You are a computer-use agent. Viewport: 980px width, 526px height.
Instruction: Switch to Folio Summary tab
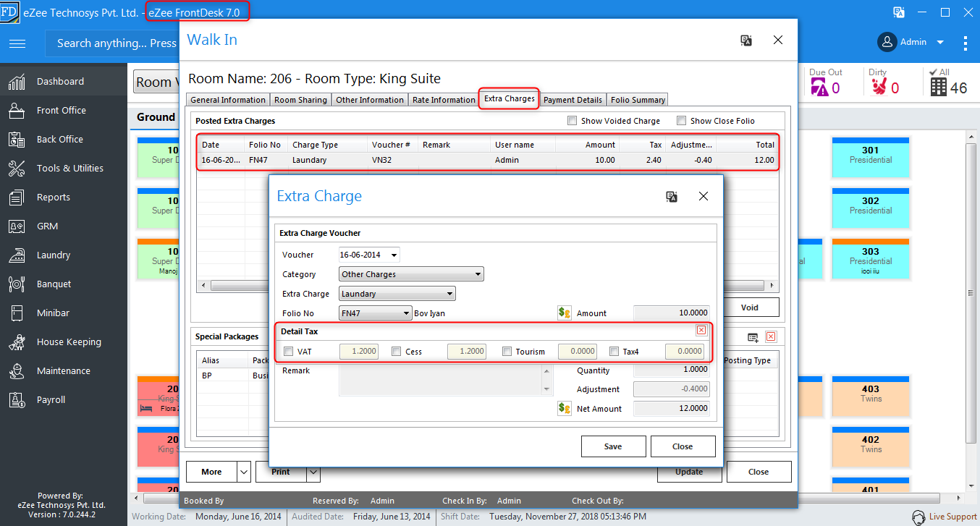638,100
